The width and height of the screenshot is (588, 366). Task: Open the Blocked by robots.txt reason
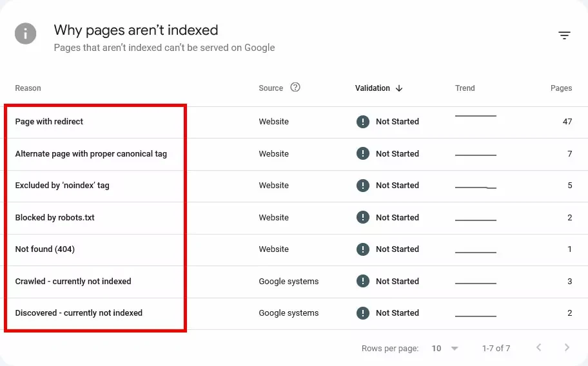click(55, 218)
